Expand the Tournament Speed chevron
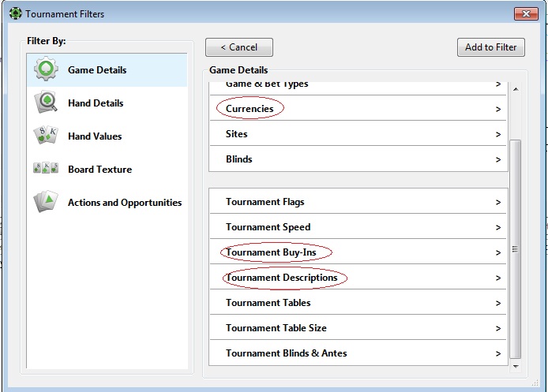The image size is (548, 392). (x=498, y=227)
